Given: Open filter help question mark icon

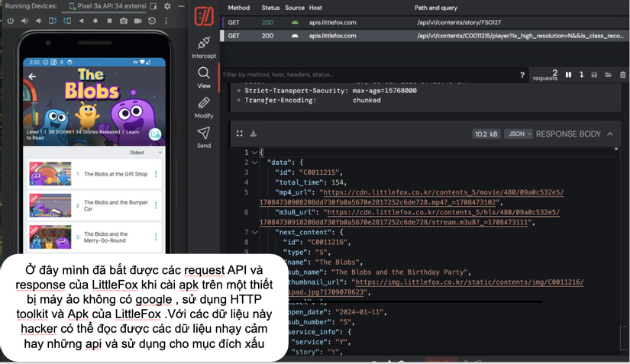Looking at the screenshot, I should click(x=522, y=75).
